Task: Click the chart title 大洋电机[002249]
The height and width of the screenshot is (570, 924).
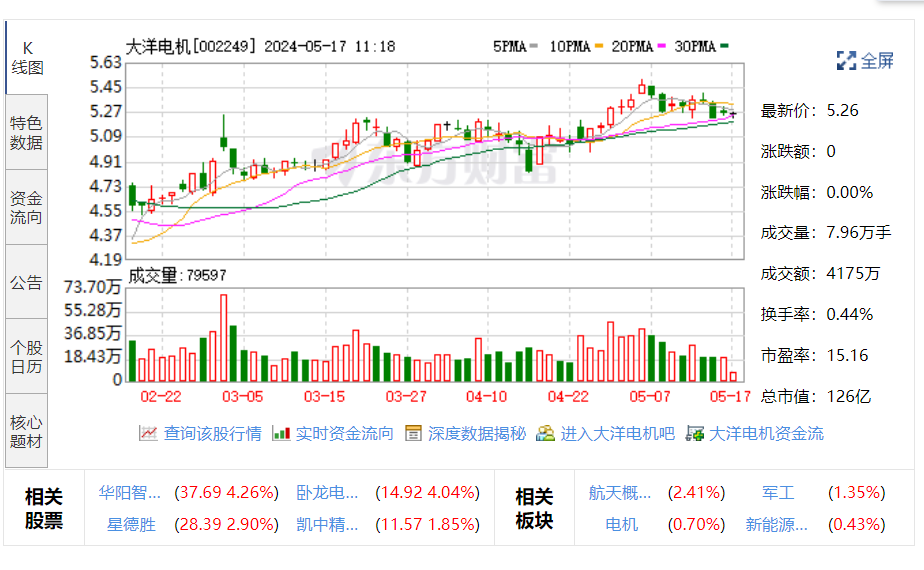Action: (192, 46)
